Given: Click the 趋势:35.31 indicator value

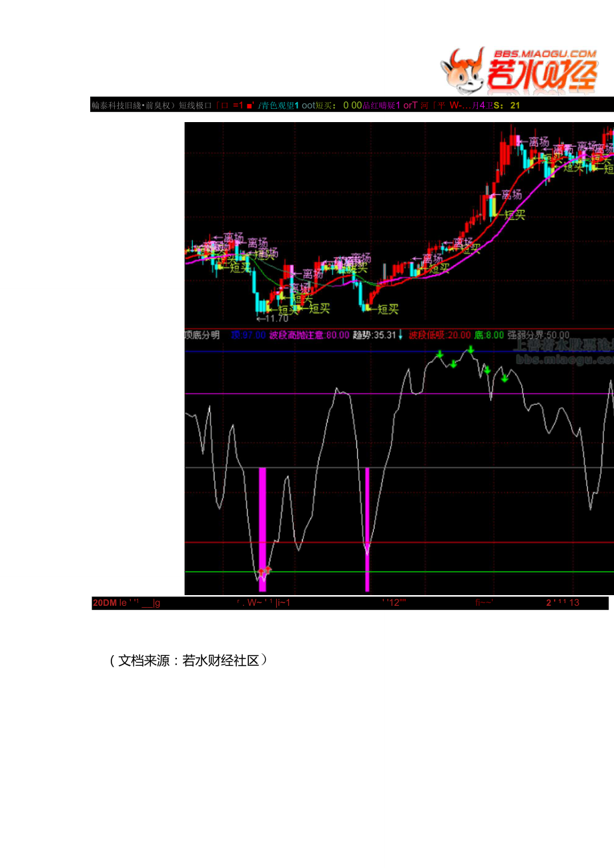Looking at the screenshot, I should coord(374,335).
